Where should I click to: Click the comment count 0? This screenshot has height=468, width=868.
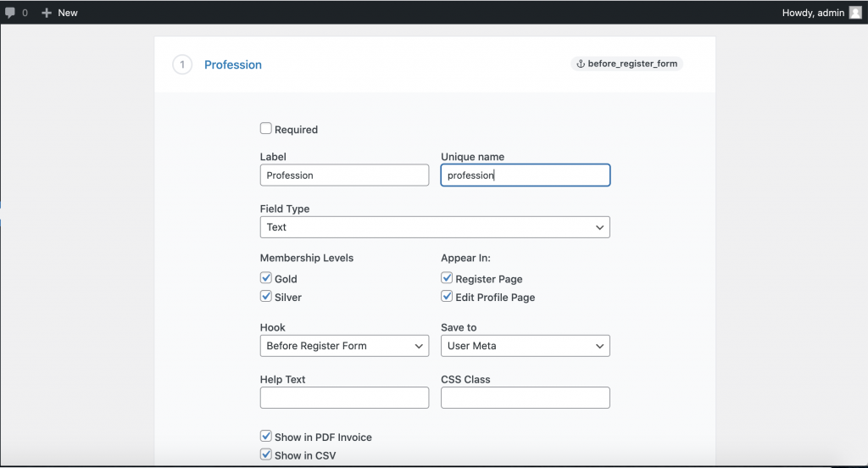click(x=25, y=13)
